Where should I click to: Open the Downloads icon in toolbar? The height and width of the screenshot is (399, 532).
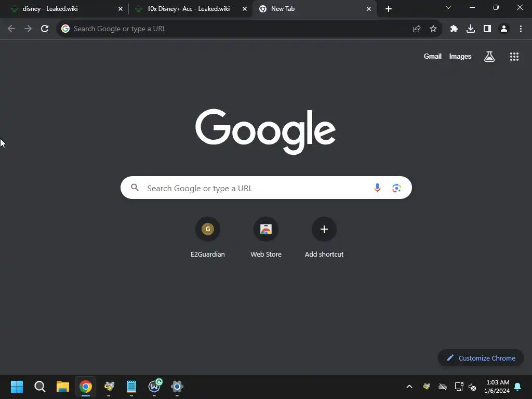point(471,29)
